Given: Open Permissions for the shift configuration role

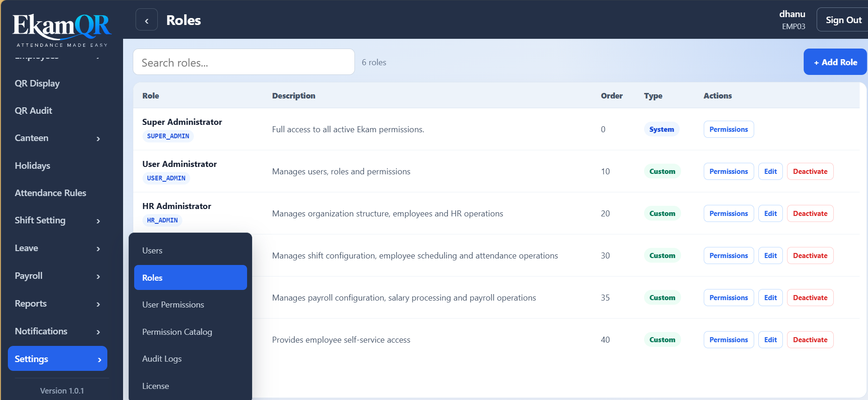Looking at the screenshot, I should 729,256.
